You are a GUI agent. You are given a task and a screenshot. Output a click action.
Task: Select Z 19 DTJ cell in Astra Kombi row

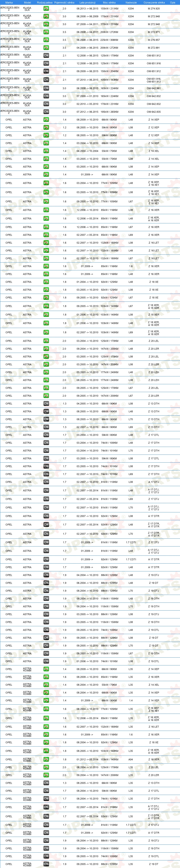[x=154, y=840]
